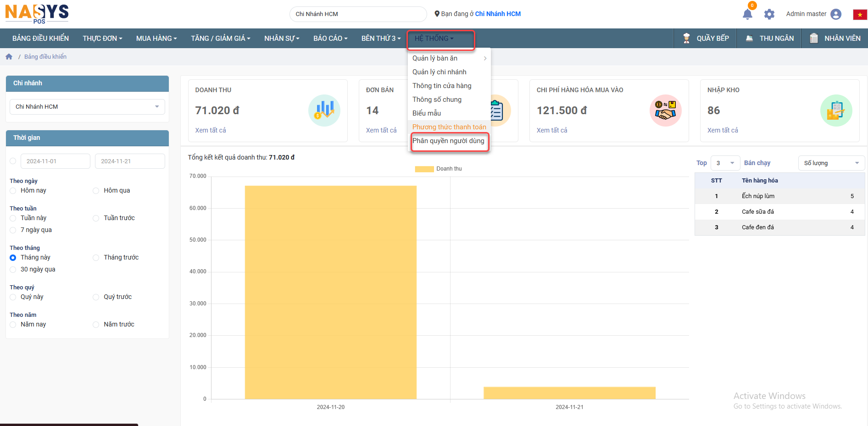This screenshot has height=426, width=868.
Task: Open Bảng điều khiển dashboard tab
Action: pyautogui.click(x=40, y=39)
